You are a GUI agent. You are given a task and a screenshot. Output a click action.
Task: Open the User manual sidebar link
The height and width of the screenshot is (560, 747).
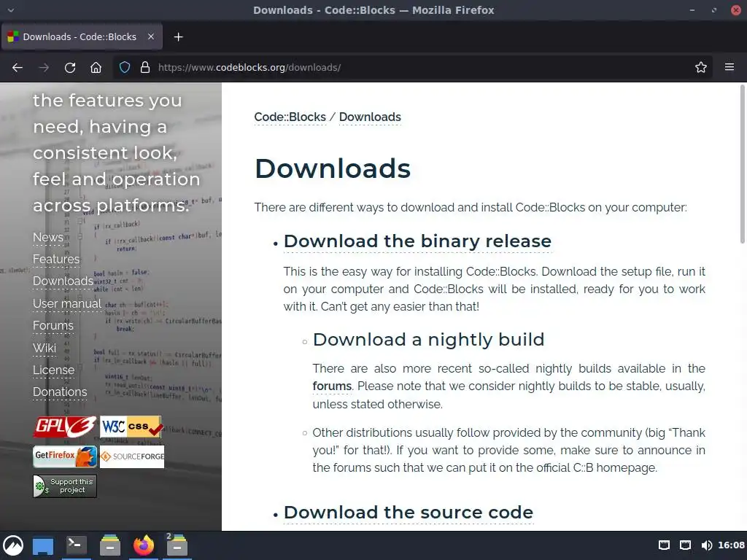pos(67,303)
